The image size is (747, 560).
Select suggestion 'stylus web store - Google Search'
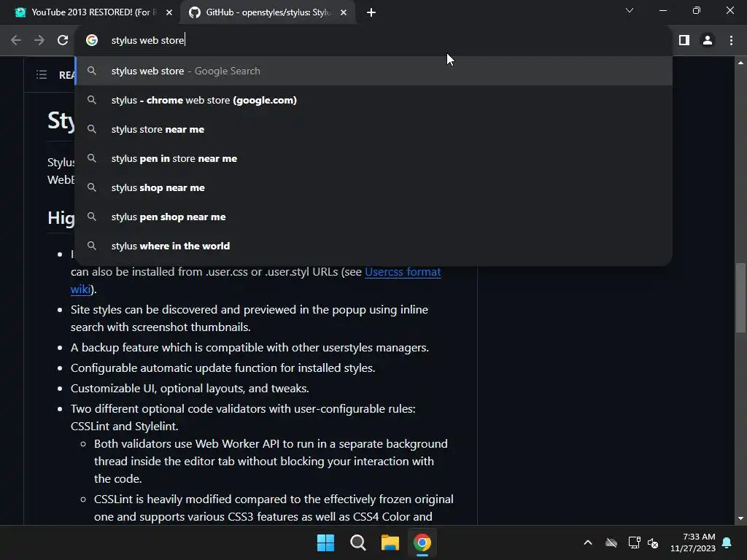[x=374, y=71]
